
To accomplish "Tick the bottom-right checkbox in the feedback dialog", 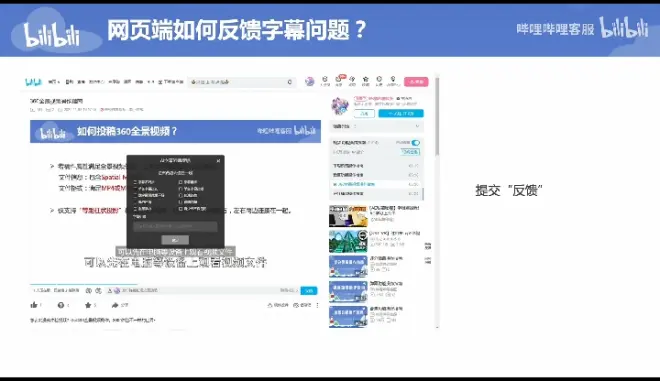I will [x=181, y=209].
